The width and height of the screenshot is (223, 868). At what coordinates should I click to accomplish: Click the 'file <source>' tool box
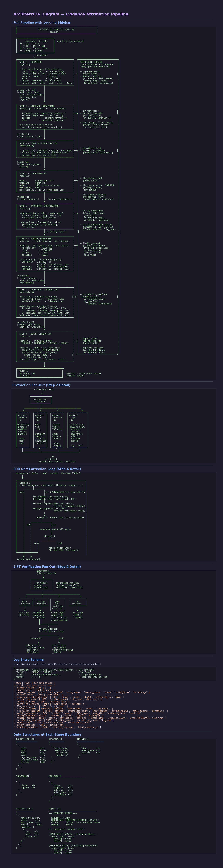tap(26, 603)
